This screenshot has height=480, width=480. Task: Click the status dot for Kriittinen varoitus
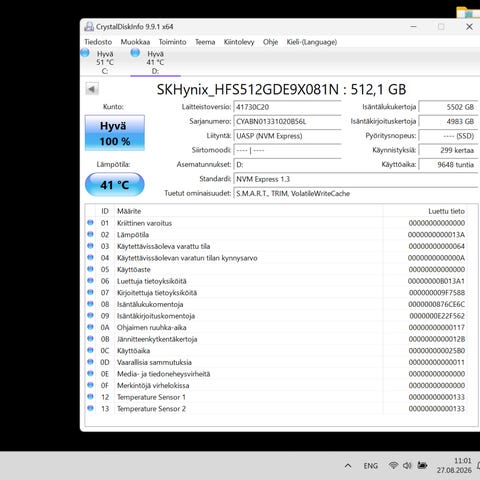click(90, 223)
